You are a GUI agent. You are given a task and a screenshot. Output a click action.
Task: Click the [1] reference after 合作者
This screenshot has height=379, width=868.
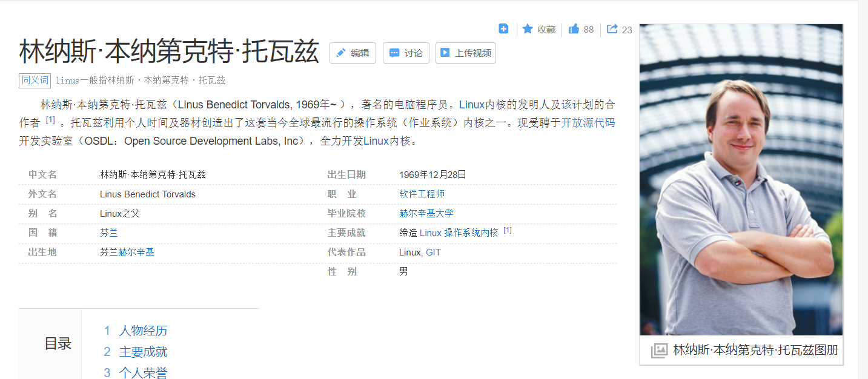[x=51, y=120]
